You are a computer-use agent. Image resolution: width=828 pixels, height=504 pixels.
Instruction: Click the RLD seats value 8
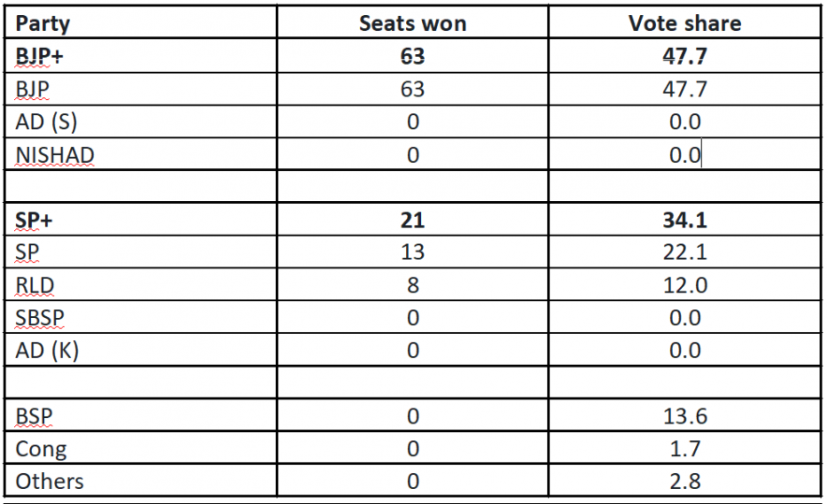(x=413, y=285)
